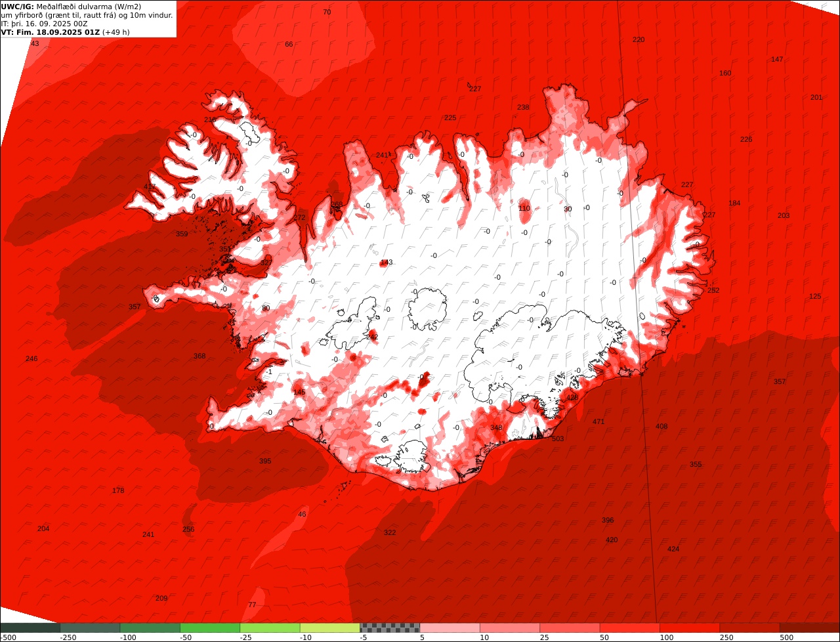This screenshot has height=642, width=840.
Task: Click the map value '242' inland
Action: tap(372, 337)
